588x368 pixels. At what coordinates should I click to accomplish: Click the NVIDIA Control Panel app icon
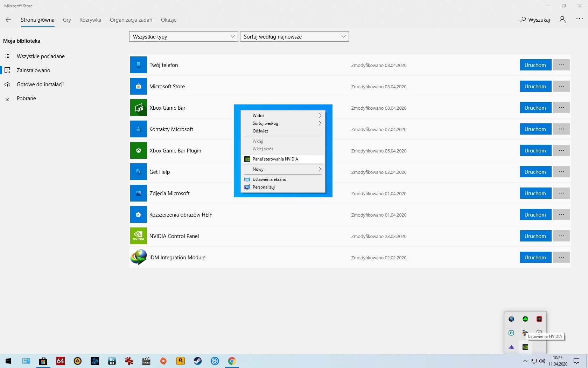pyautogui.click(x=139, y=236)
